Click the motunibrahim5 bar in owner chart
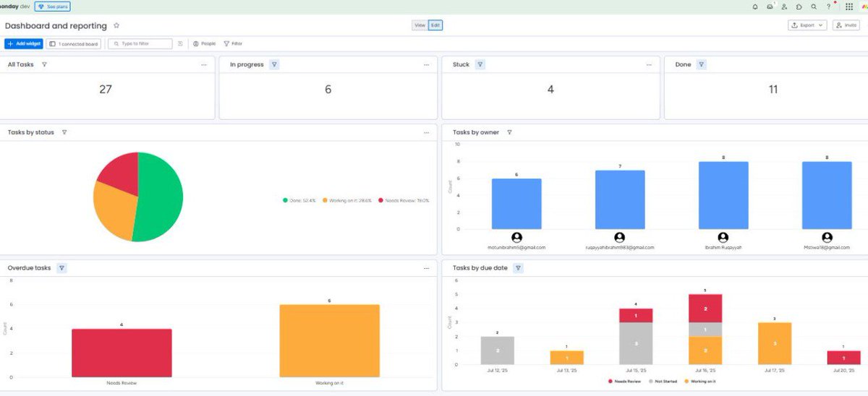 coord(516,204)
